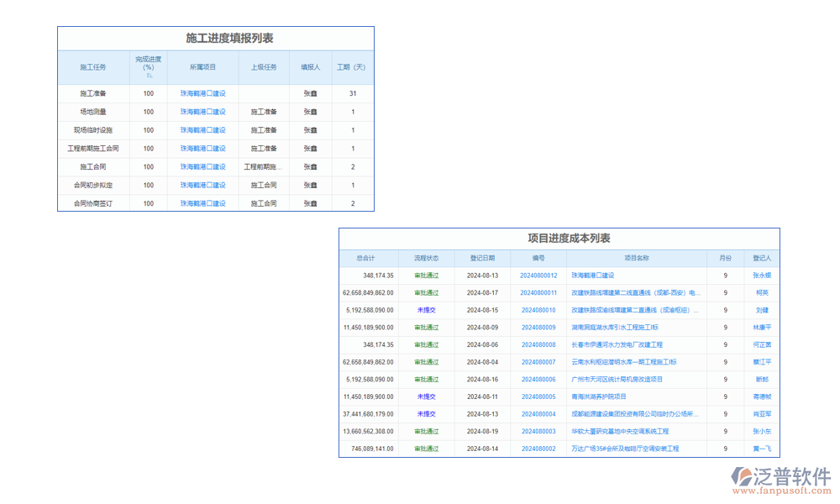The height and width of the screenshot is (504, 840).
Task: Click the 流程状态 column header
Action: coord(426,259)
